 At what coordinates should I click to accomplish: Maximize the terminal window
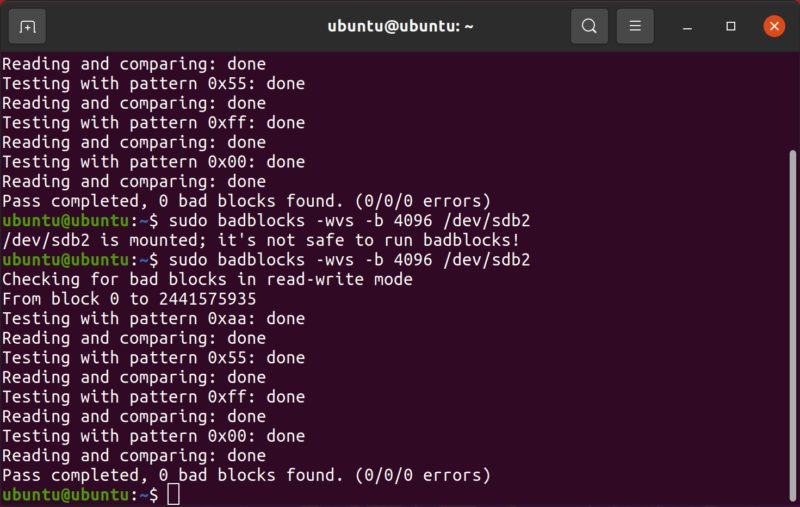(731, 26)
